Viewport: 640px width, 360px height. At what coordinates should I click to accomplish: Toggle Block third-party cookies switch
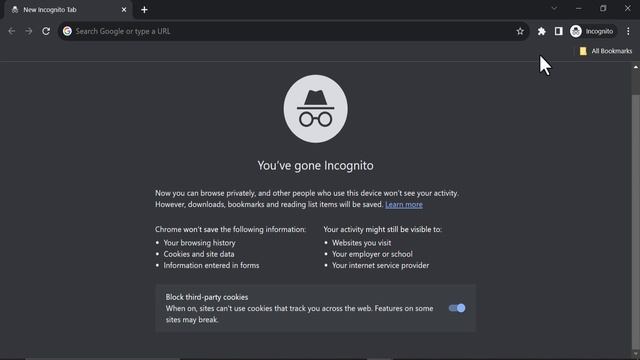[457, 308]
